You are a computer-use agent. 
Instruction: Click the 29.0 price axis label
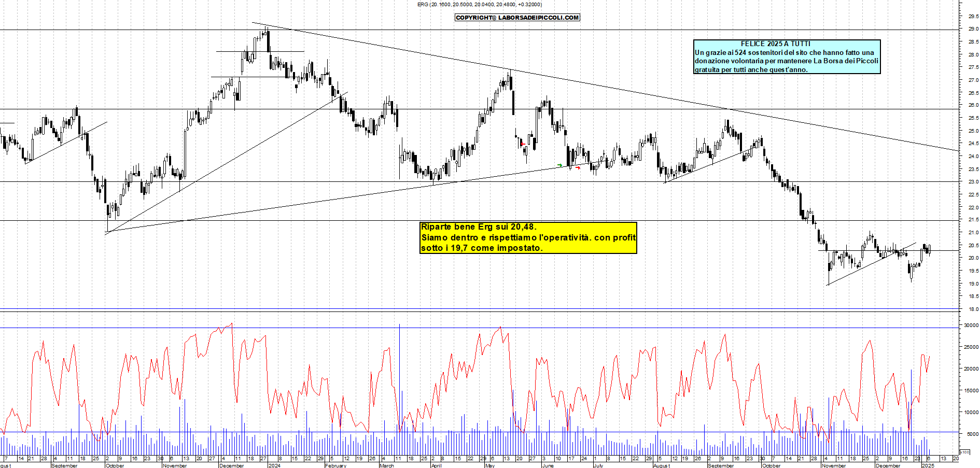[973, 29]
